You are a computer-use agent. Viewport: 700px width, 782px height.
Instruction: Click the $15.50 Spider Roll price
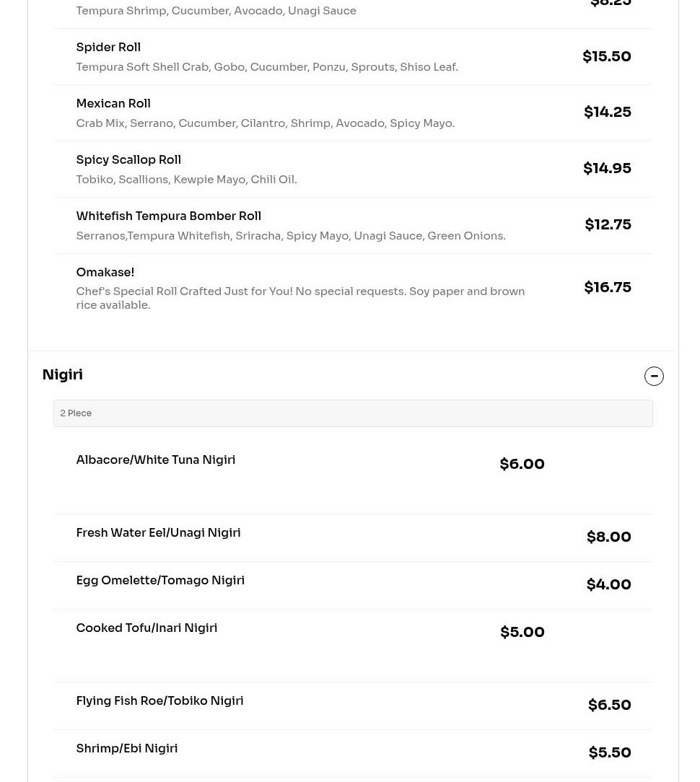click(607, 56)
